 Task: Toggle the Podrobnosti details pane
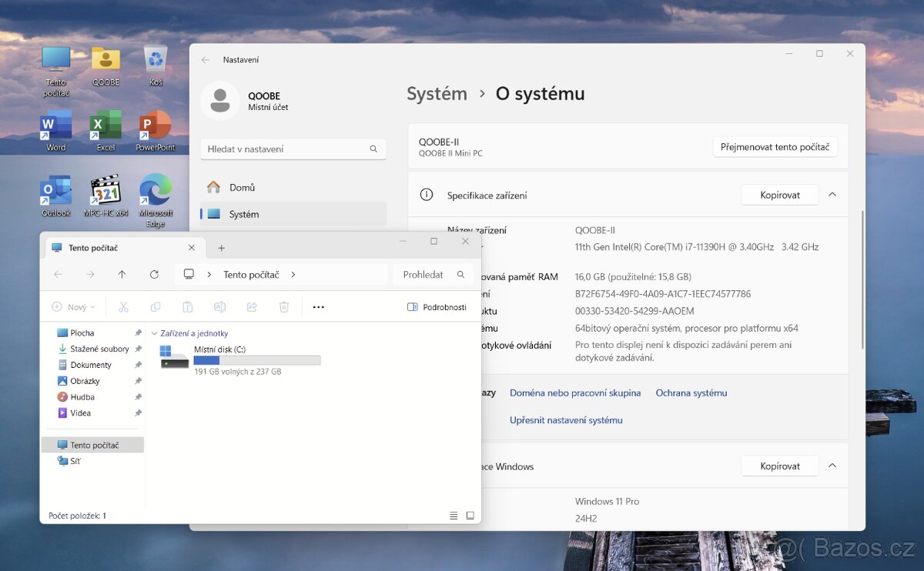point(437,307)
